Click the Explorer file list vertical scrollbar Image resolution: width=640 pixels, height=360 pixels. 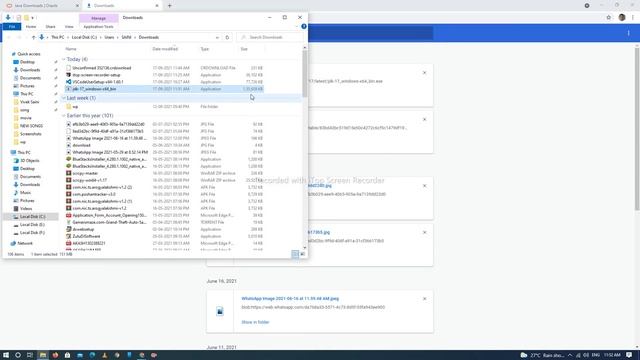click(x=304, y=73)
